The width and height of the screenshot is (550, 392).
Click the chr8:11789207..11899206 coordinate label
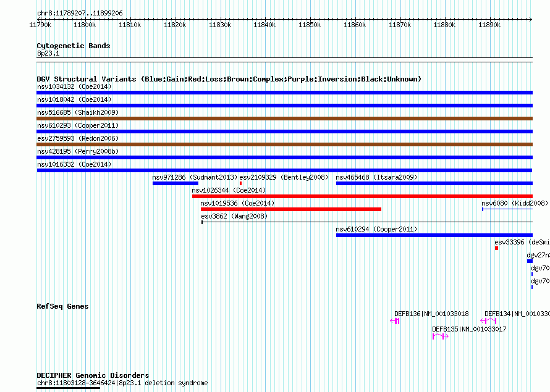click(x=80, y=14)
